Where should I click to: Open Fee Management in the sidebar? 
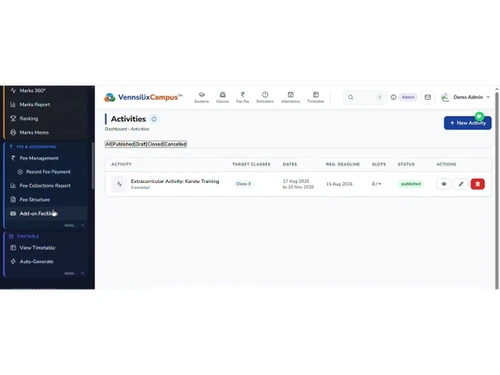[x=39, y=158]
